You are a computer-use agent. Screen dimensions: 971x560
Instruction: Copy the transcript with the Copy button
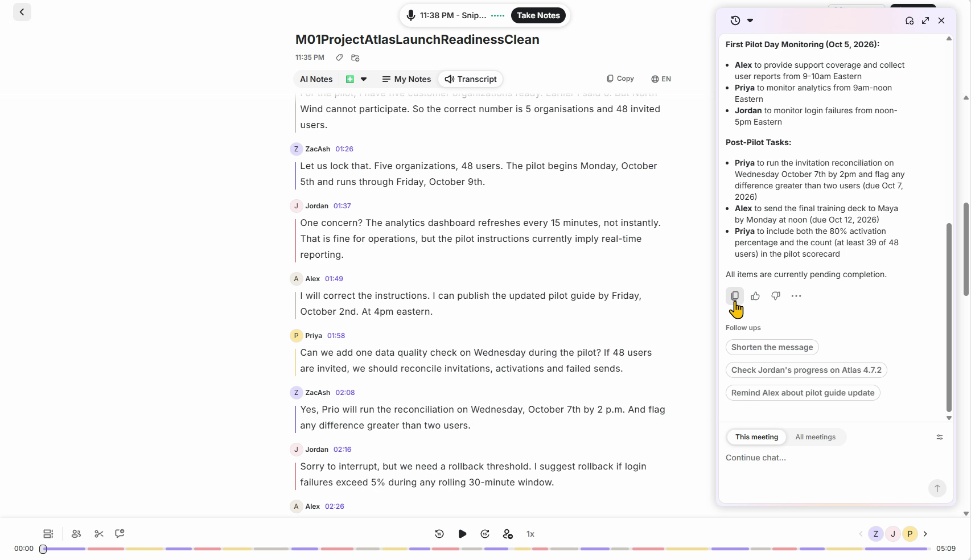(620, 79)
